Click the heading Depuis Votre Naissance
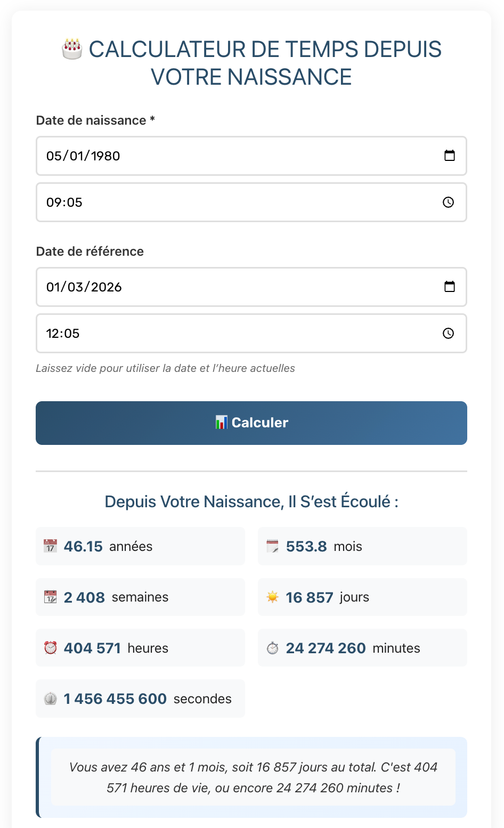This screenshot has height=828, width=504. pyautogui.click(x=251, y=501)
